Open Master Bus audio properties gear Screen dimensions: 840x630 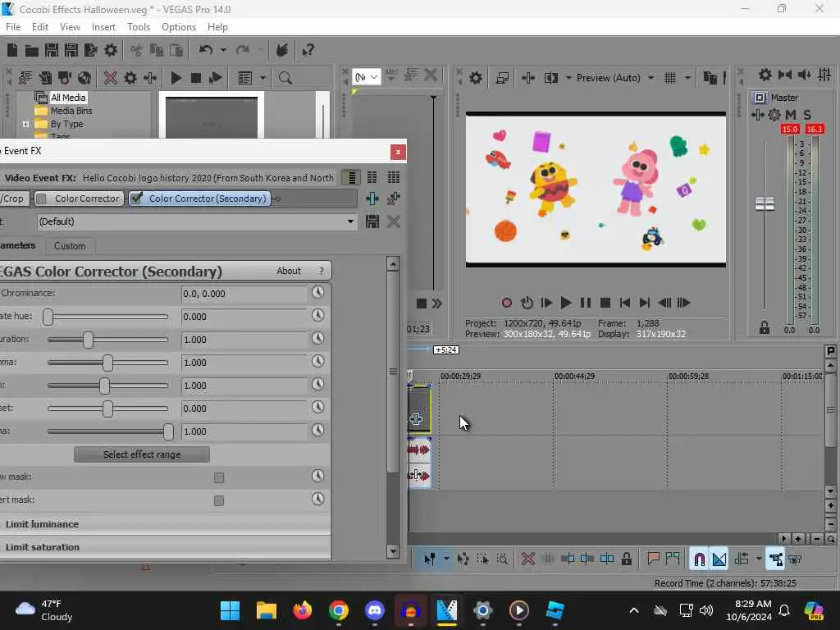(765, 75)
